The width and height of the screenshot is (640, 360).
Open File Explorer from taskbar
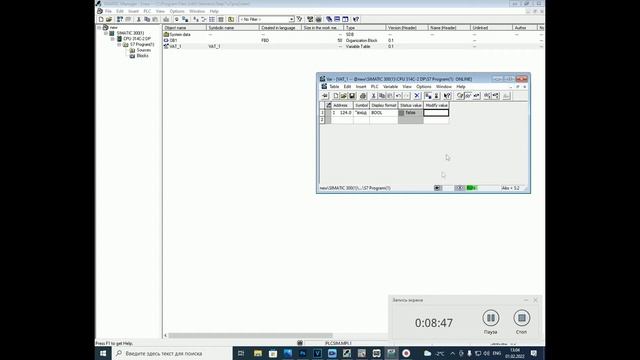[x=258, y=353]
